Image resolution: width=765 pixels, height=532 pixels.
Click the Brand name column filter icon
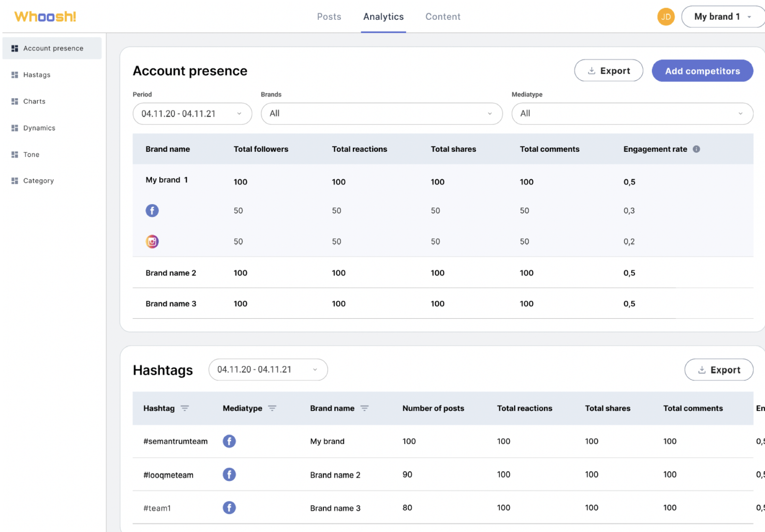tap(365, 408)
